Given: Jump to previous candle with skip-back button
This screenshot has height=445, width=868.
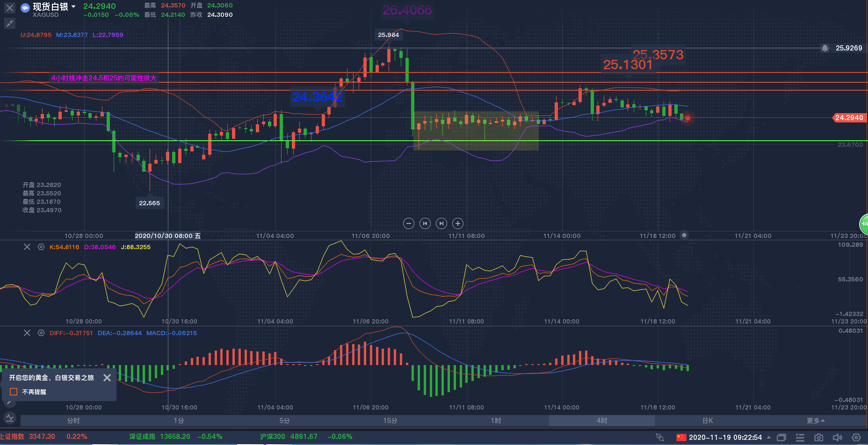Looking at the screenshot, I should coord(425,223).
